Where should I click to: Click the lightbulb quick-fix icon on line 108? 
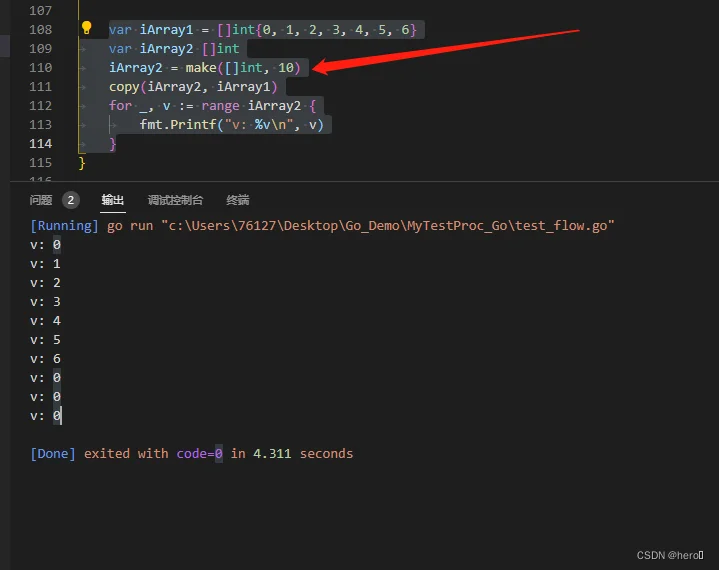click(x=87, y=28)
